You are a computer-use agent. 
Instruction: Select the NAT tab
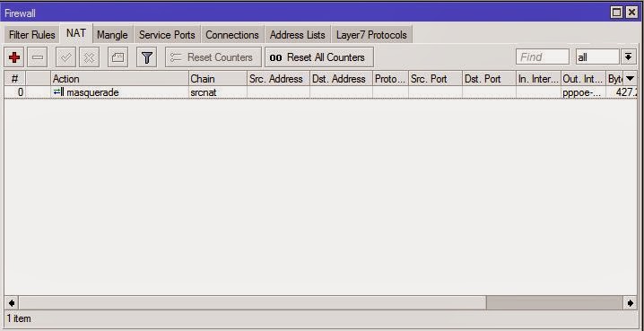click(x=76, y=33)
